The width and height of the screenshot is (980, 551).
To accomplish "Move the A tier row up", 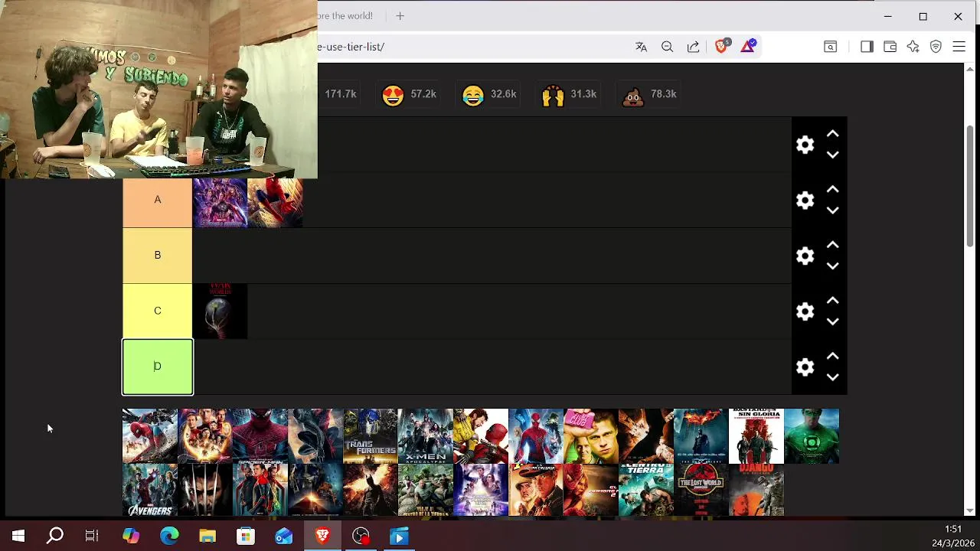I will coord(833,189).
